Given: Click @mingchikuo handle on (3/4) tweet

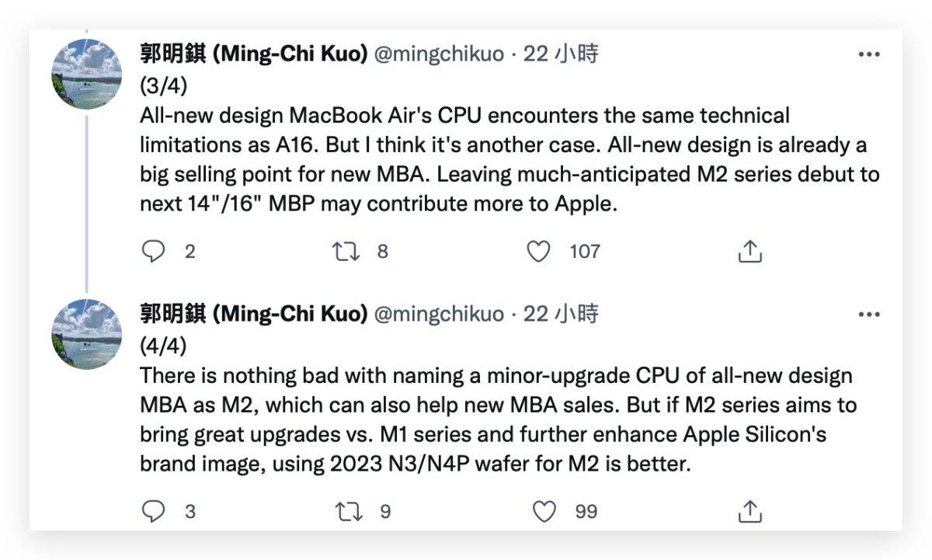Looking at the screenshot, I should coord(439,54).
